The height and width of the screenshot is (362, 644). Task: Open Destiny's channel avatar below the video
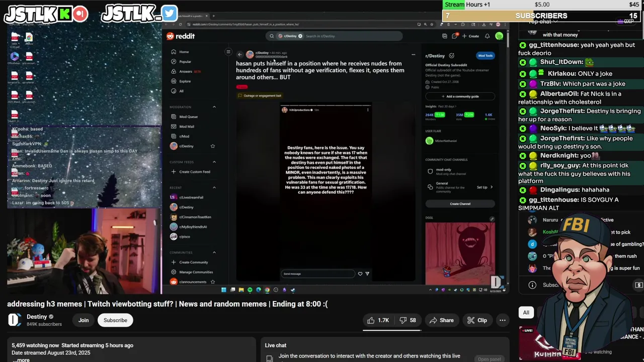(15, 320)
